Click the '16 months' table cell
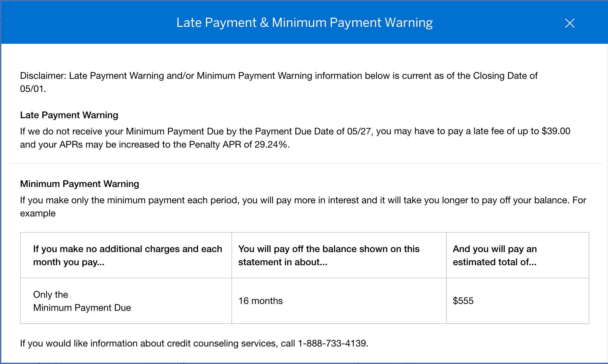 260,301
